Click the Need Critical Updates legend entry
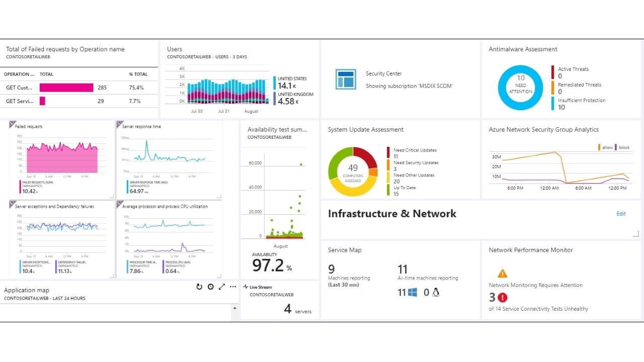 tap(413, 153)
